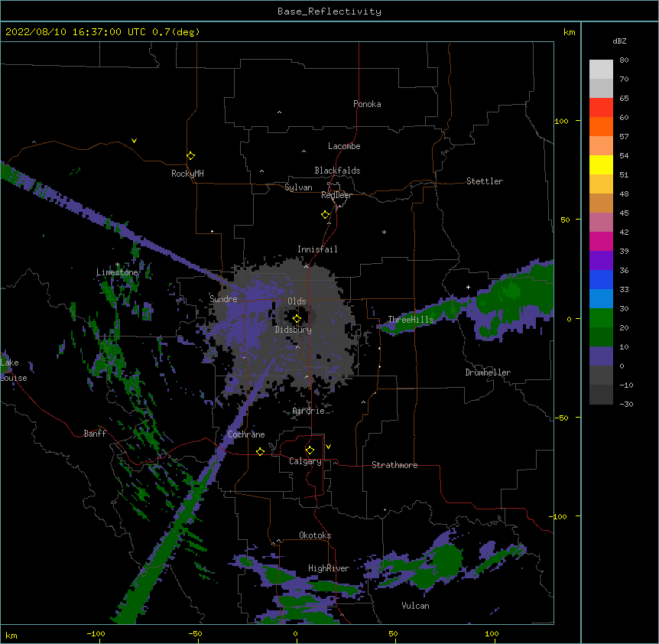Click the Sundre town label
659x644 pixels.
tap(223, 299)
